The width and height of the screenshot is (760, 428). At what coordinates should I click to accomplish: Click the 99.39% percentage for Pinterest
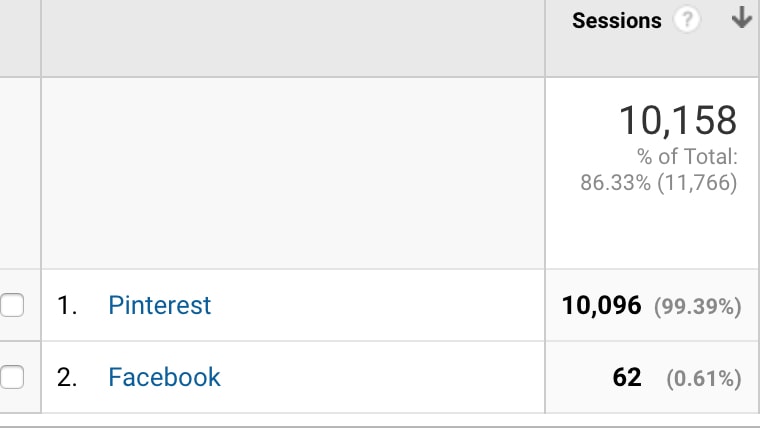pyautogui.click(x=697, y=306)
